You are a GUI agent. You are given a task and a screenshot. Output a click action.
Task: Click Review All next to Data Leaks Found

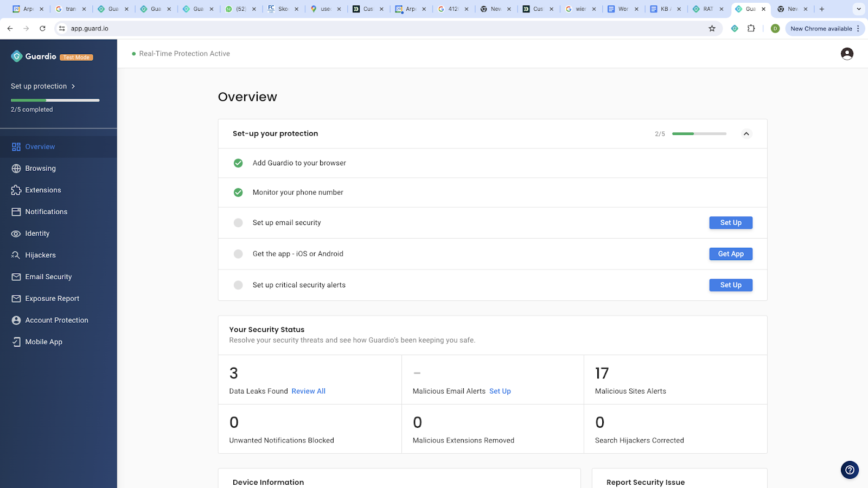coord(308,391)
